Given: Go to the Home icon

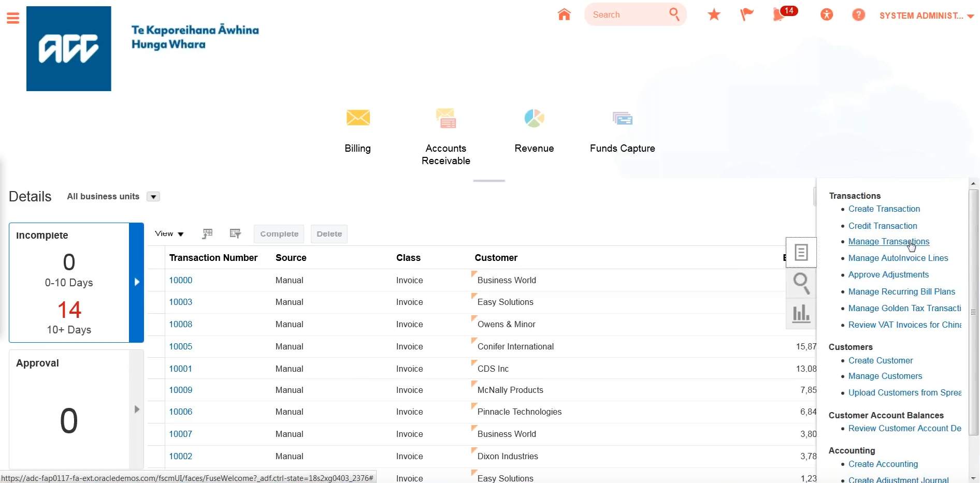Looking at the screenshot, I should (564, 14).
